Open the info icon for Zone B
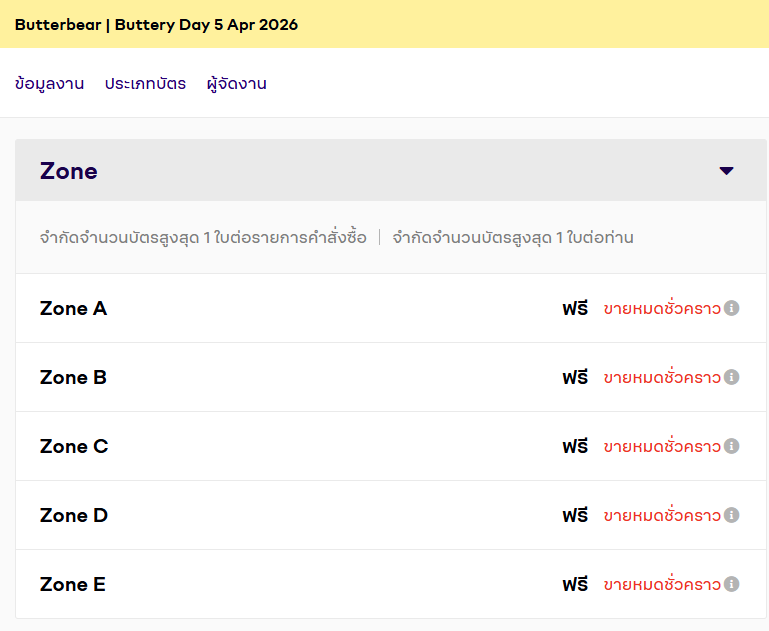This screenshot has width=769, height=631. pyautogui.click(x=731, y=378)
